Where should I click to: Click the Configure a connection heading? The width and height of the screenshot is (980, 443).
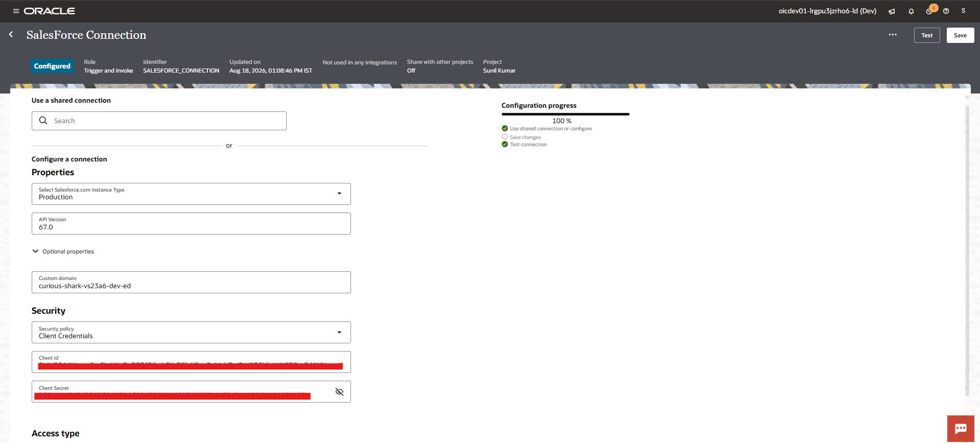(69, 159)
